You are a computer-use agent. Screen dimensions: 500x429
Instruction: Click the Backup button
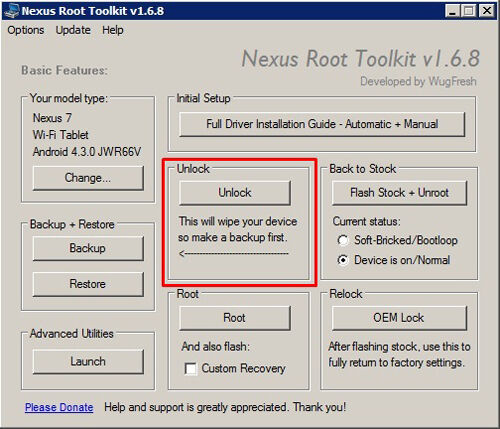point(88,248)
